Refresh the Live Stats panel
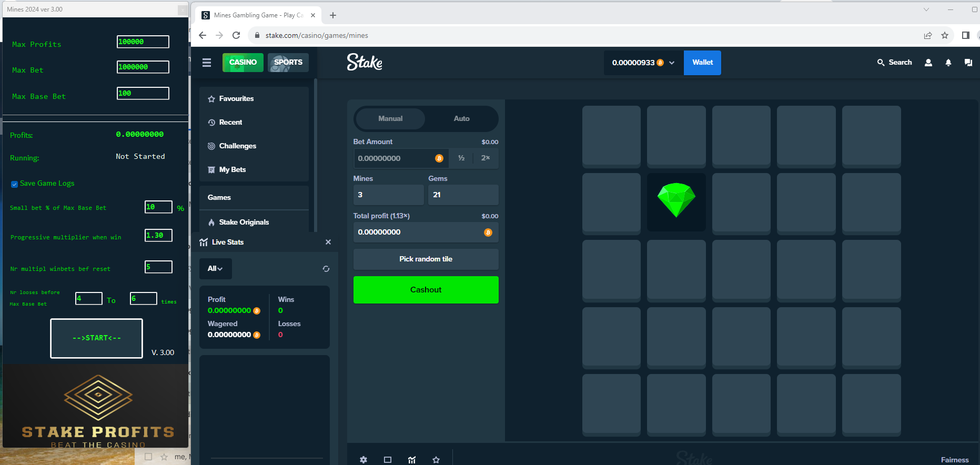 326,269
